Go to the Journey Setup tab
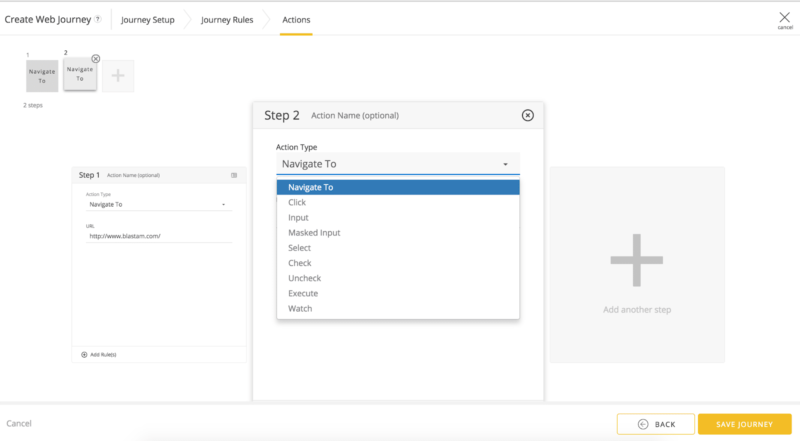 point(147,20)
